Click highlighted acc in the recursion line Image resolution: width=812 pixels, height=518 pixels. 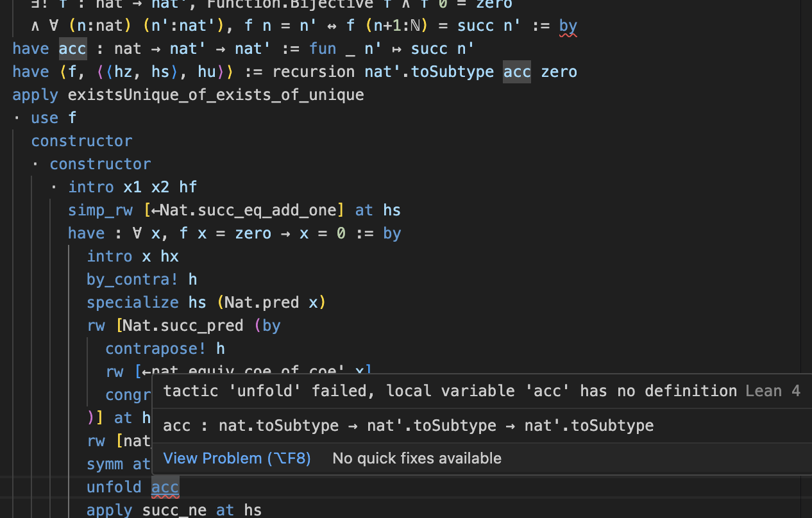point(517,72)
